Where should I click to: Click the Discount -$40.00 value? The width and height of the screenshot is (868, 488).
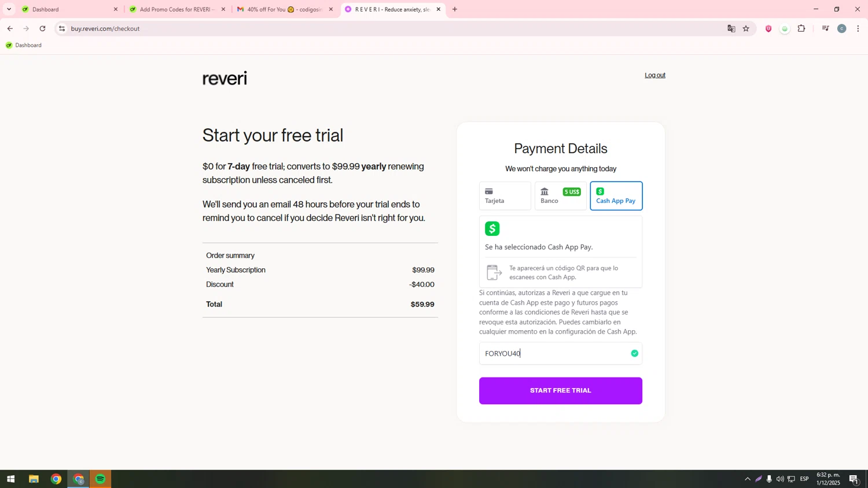coord(422,284)
